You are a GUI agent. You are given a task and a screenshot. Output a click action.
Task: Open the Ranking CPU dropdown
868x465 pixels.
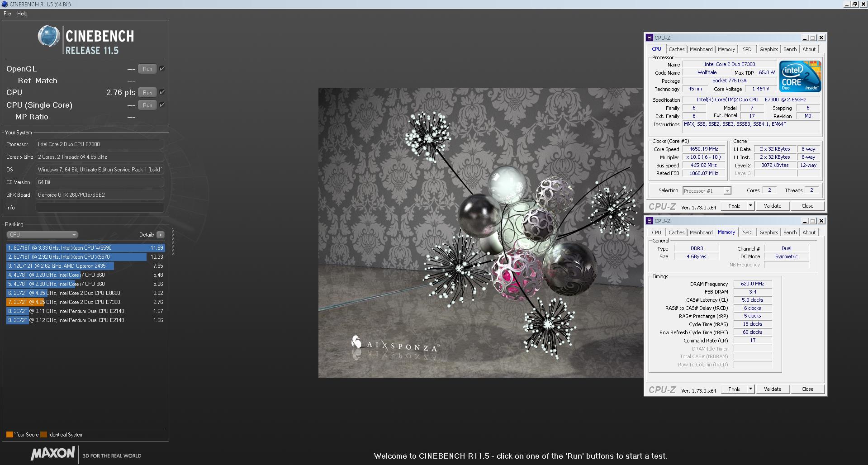click(x=42, y=235)
